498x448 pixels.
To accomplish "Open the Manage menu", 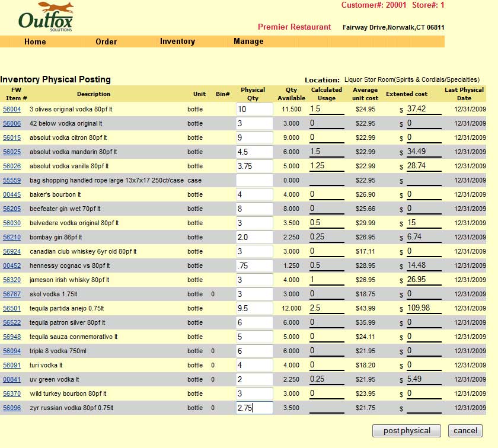I will point(248,41).
